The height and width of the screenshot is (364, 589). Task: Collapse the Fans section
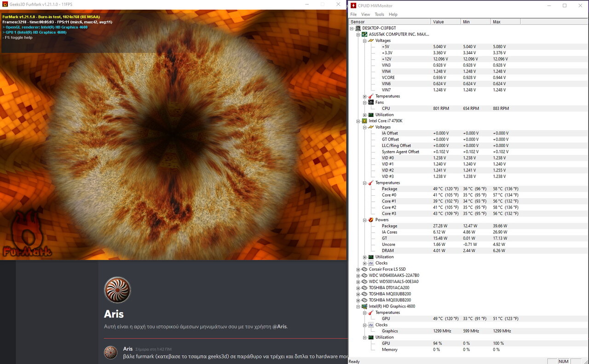(x=365, y=102)
